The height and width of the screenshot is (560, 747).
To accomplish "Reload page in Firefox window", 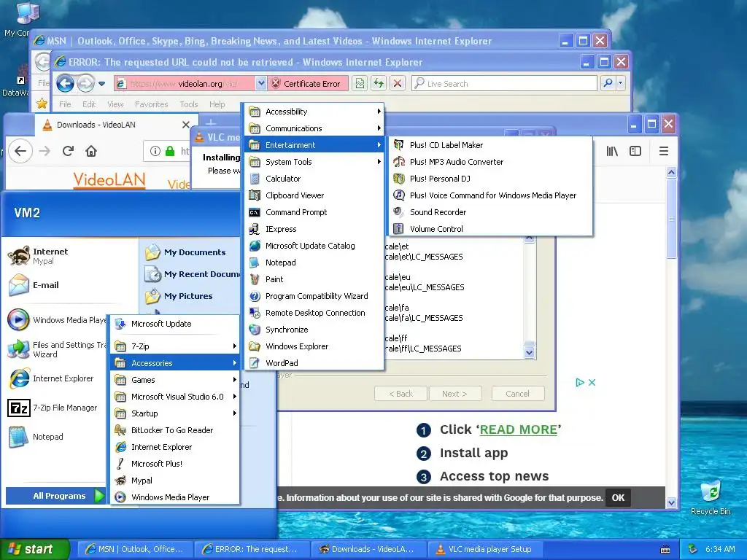I will point(68,152).
